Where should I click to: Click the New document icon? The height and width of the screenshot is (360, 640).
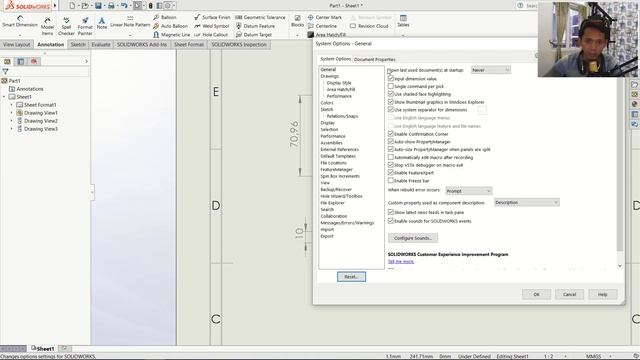pos(72,6)
